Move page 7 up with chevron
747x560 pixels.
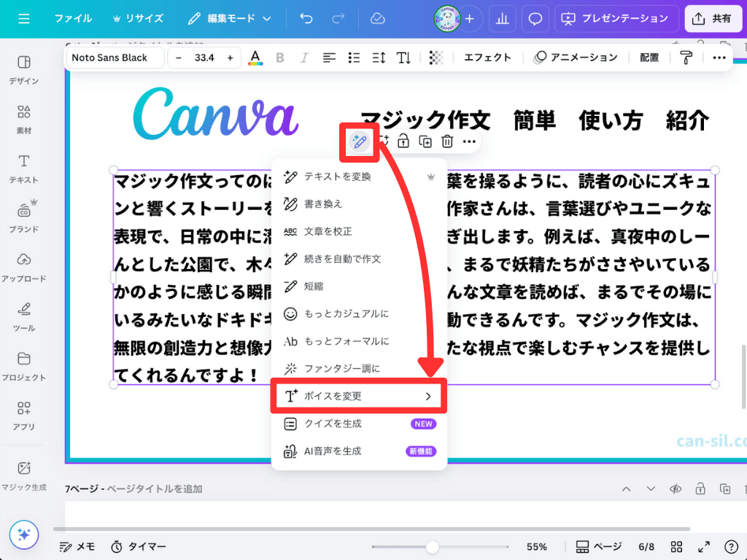[626, 489]
